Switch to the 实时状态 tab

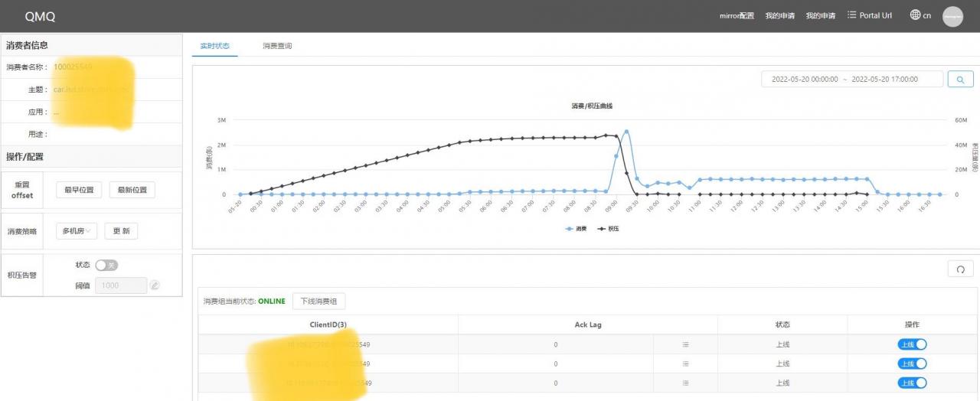[214, 46]
